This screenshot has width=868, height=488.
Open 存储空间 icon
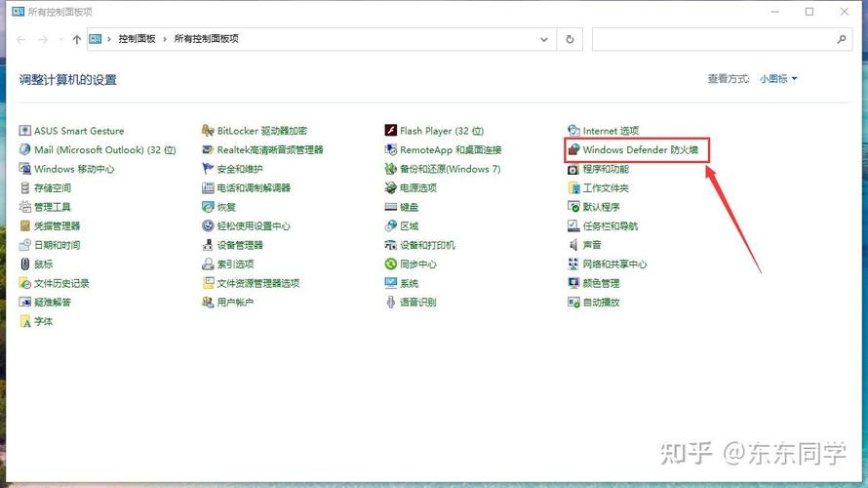tap(25, 187)
